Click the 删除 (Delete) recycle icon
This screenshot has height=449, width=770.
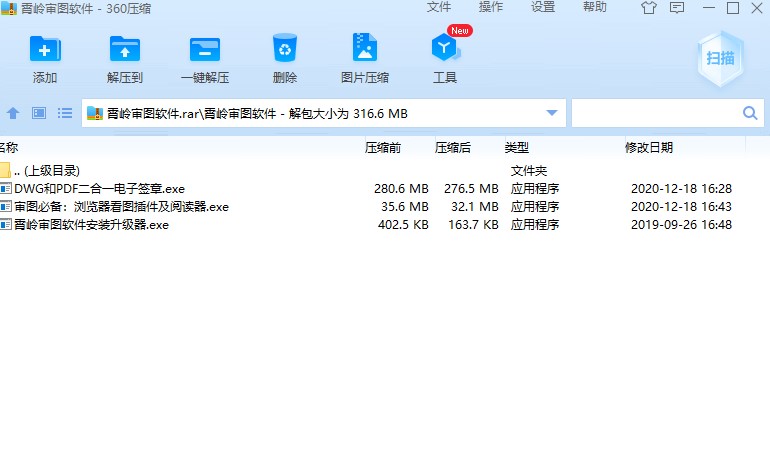(x=285, y=48)
